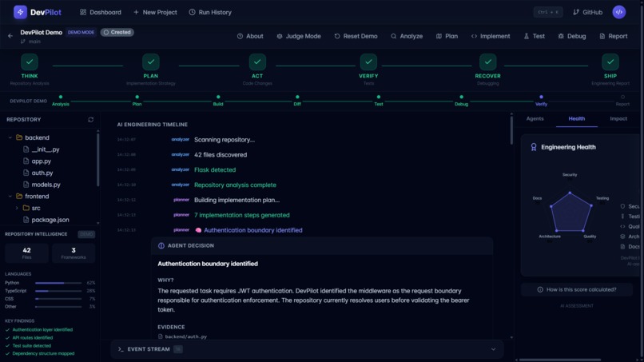Go back using the left arrow
644x362 pixels.
click(10, 36)
